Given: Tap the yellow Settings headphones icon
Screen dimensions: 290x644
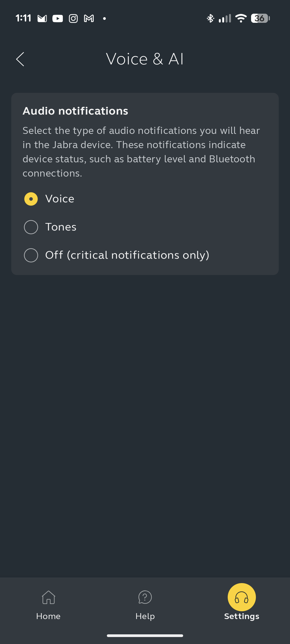Looking at the screenshot, I should click(242, 597).
